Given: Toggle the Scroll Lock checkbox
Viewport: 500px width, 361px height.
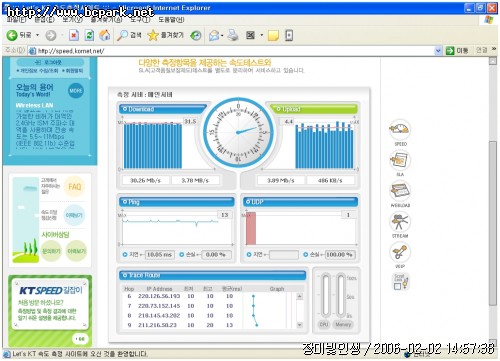Looking at the screenshot, I should point(397,286).
